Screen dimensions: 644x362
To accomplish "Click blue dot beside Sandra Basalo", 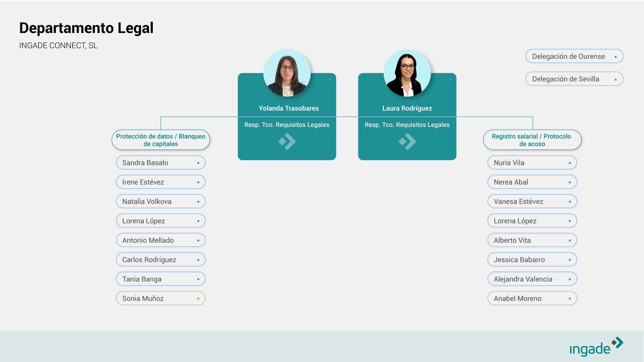I will 198,163.
